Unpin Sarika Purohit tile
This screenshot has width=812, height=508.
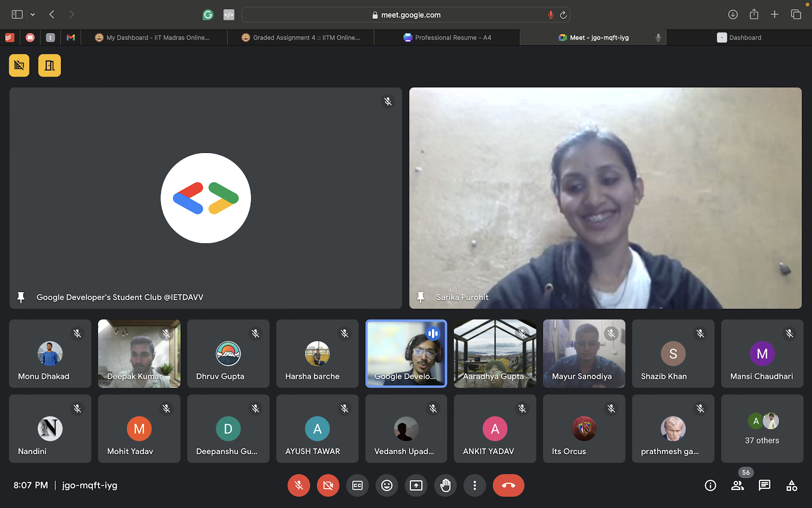click(421, 297)
